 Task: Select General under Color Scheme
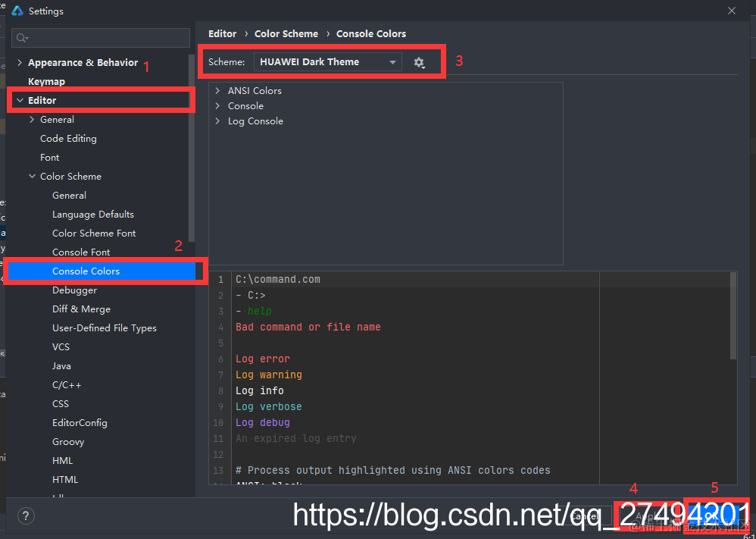click(69, 196)
